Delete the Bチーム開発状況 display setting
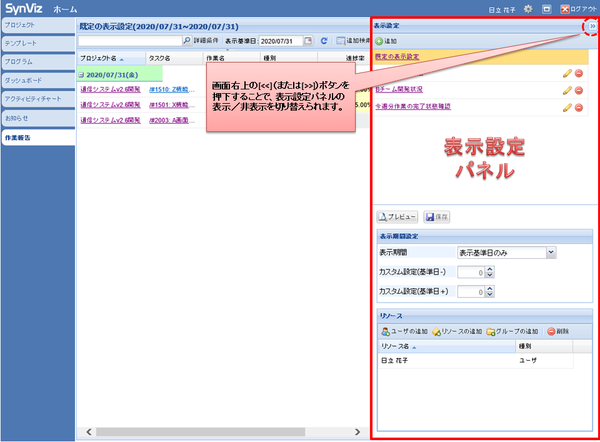The image size is (600, 442). coord(579,90)
